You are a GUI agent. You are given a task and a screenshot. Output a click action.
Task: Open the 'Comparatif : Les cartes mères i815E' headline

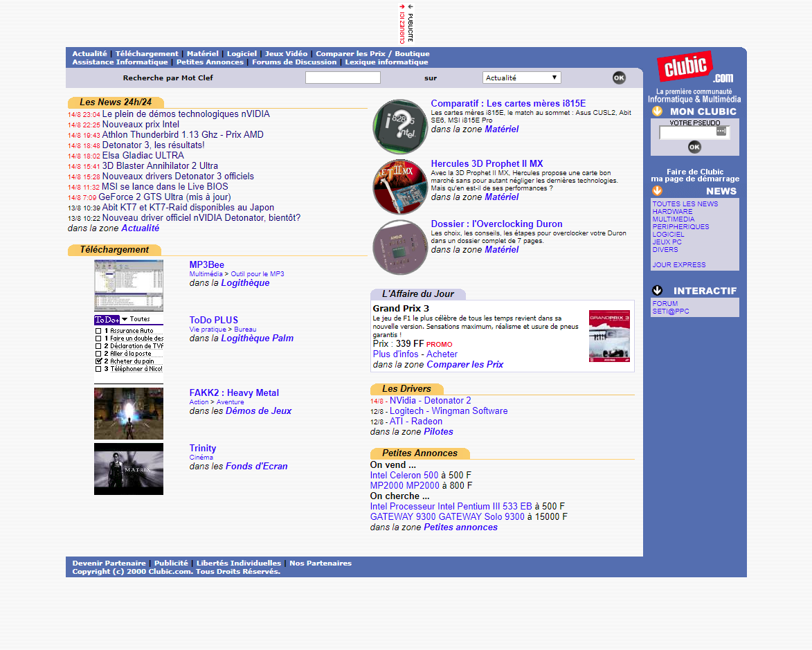click(x=508, y=104)
